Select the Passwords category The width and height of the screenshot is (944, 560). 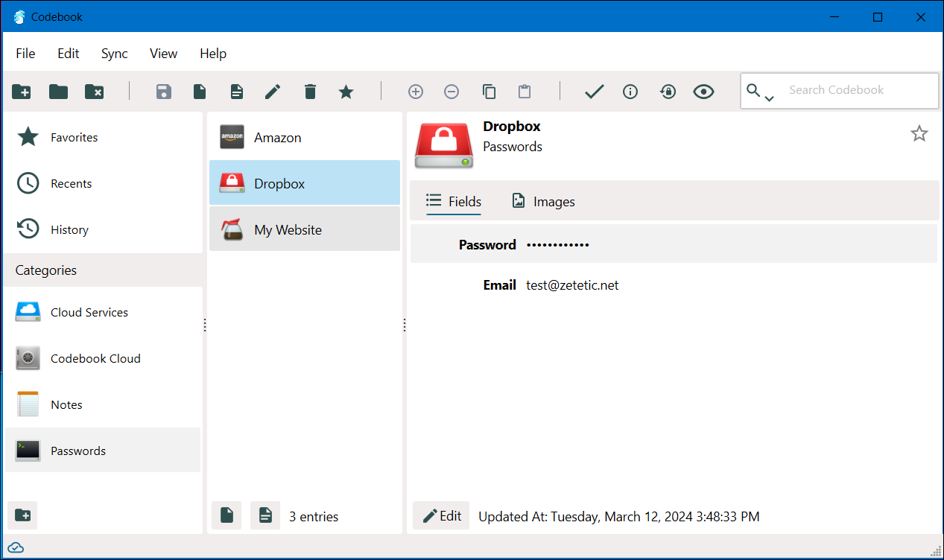pyautogui.click(x=103, y=451)
